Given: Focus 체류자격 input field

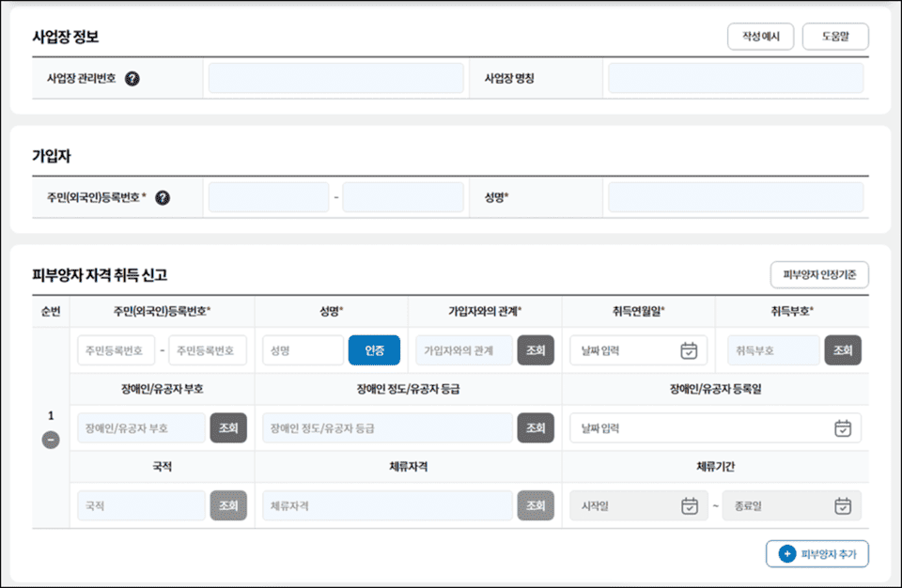Looking at the screenshot, I should point(387,505).
